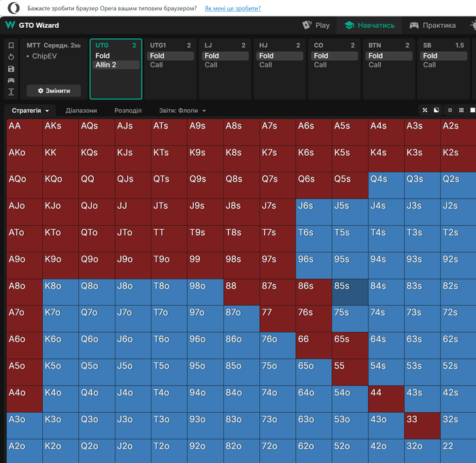Click the solid square view icon
Viewport: 476px width, 463px height.
473,110
